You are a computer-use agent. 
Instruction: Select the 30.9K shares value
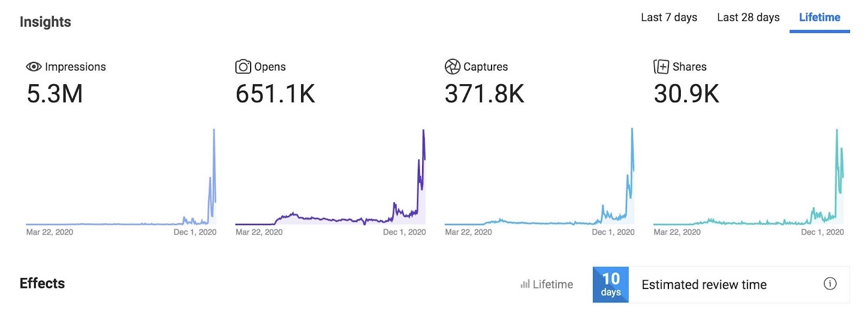click(x=686, y=94)
